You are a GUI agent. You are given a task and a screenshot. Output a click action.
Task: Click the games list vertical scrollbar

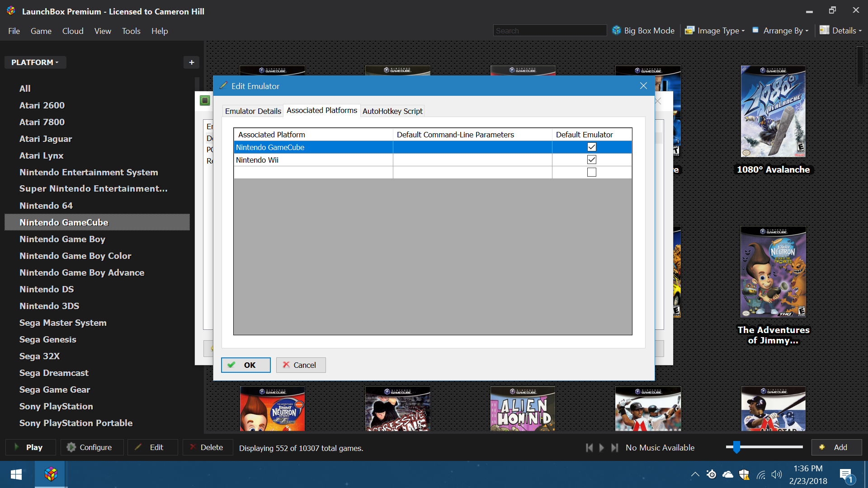pos(860,66)
